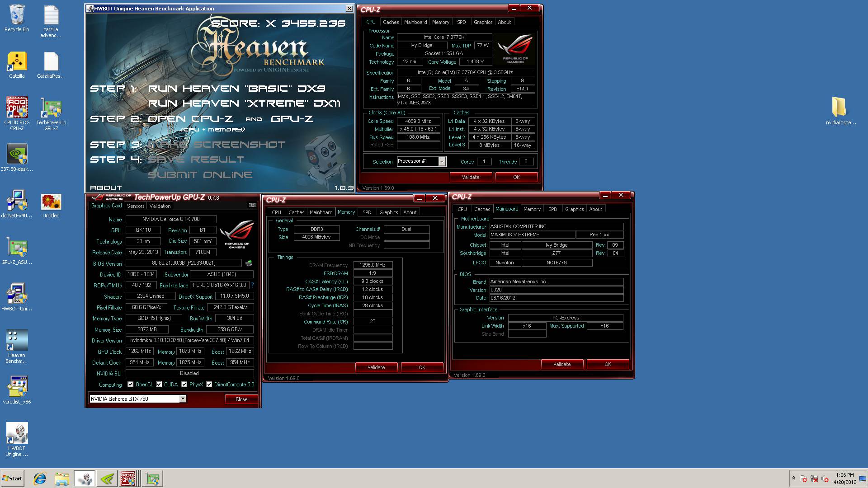
Task: Click the motherboard model MAXIMUS V EXTREME
Action: click(533, 235)
